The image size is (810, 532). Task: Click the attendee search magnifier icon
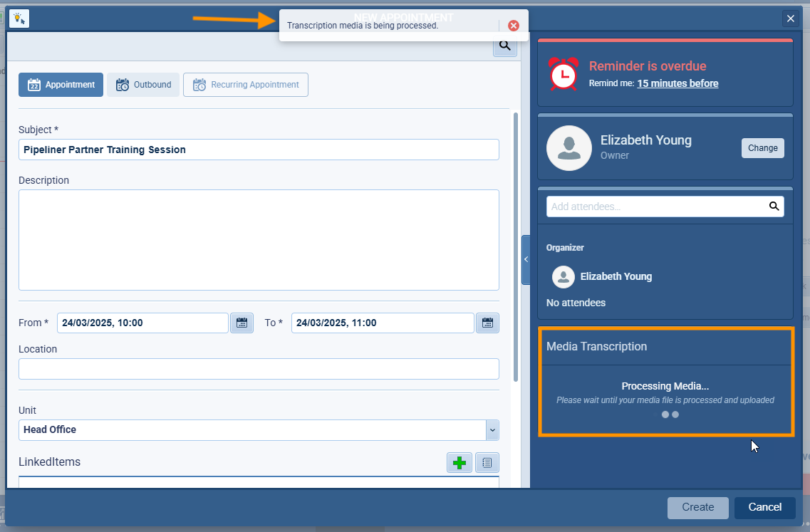tap(774, 207)
